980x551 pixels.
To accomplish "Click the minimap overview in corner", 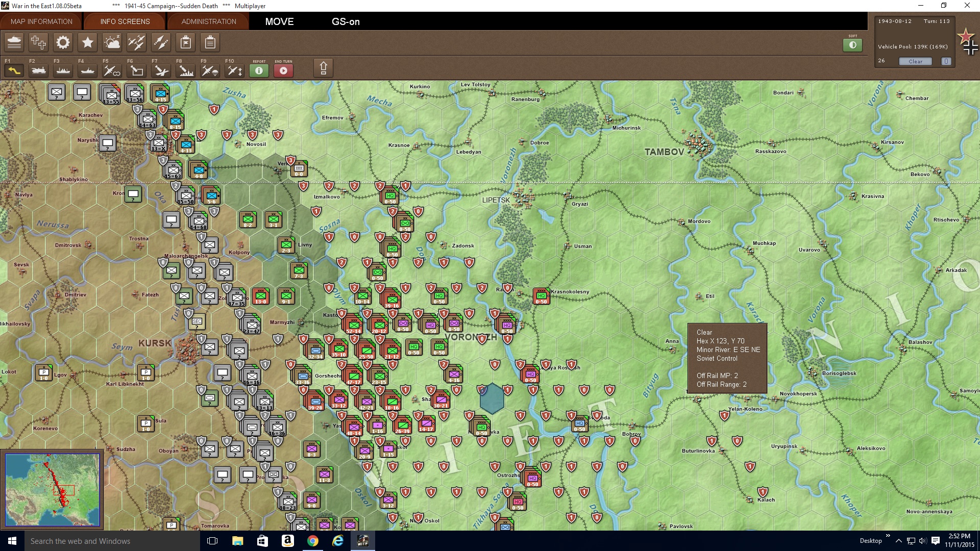I will pos(52,490).
